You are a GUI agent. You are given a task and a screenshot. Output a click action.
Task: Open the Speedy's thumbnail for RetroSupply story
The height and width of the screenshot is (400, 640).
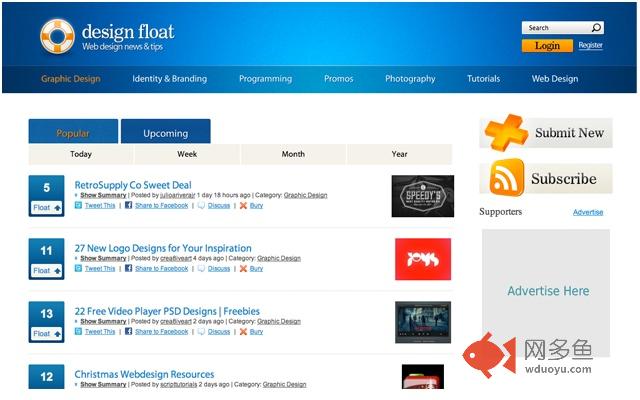422,196
